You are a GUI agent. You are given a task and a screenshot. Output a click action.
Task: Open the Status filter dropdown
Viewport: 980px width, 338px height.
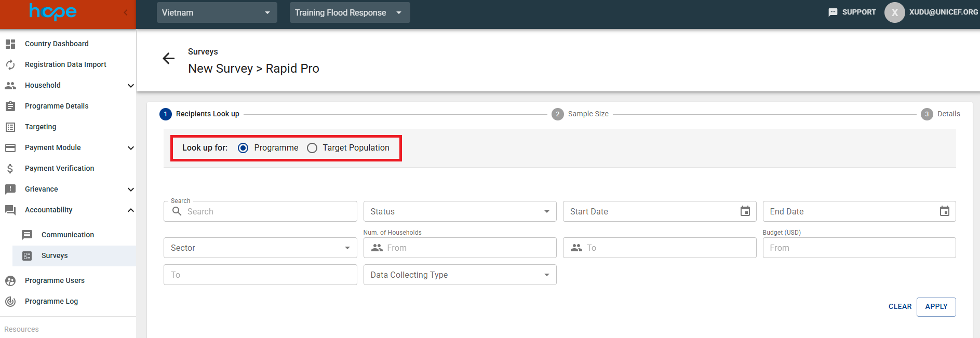pyautogui.click(x=460, y=211)
